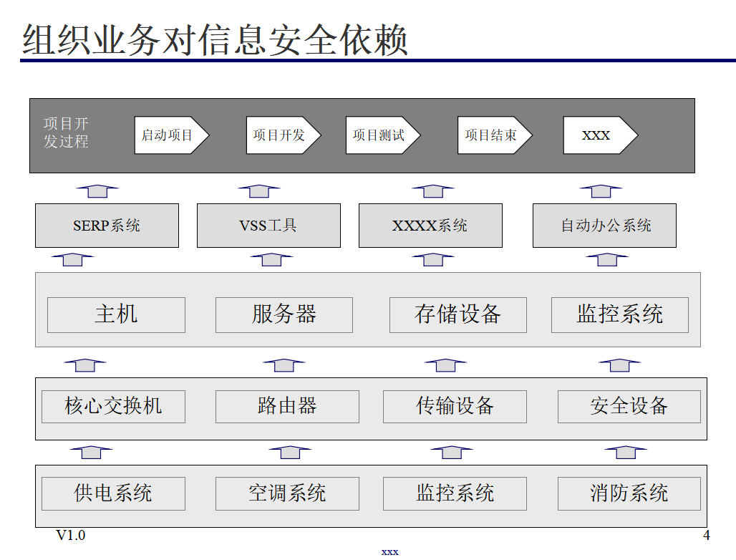Click the up arrow above bottom 监控系统
This screenshot has height=560, width=736.
452,452
